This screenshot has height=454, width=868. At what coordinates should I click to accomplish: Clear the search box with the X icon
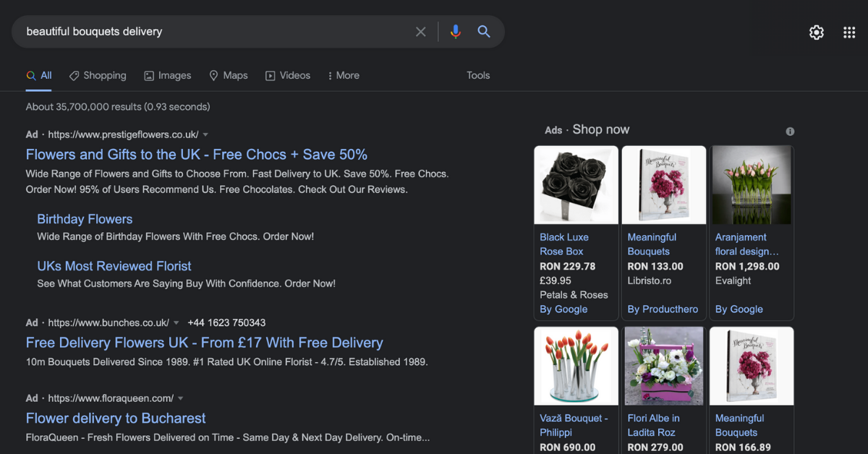tap(421, 32)
